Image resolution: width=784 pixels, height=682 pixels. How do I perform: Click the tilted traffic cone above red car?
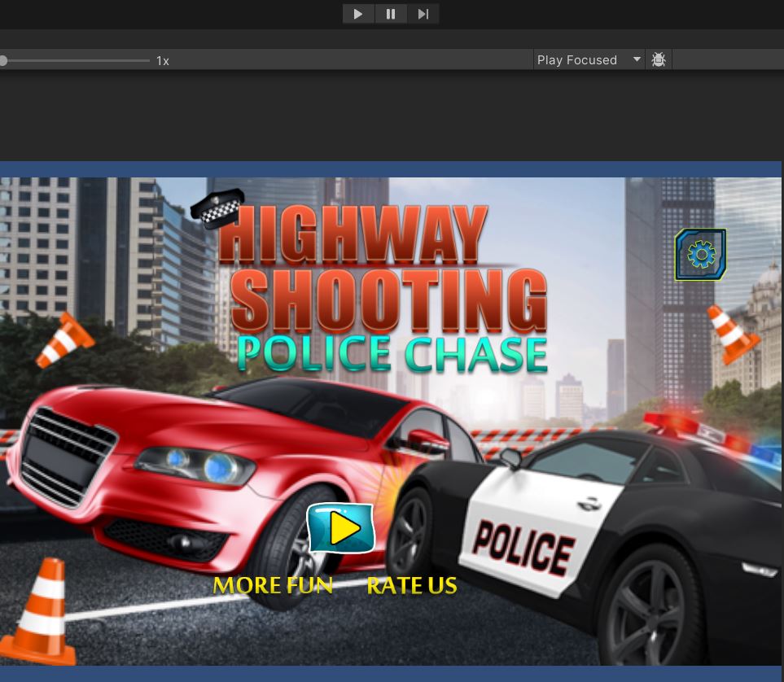(x=64, y=340)
